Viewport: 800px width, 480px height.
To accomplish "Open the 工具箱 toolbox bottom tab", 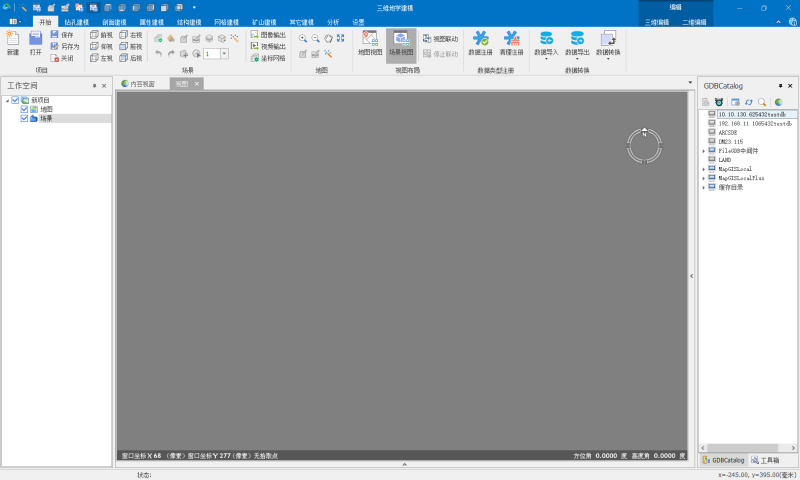I will click(x=769, y=460).
